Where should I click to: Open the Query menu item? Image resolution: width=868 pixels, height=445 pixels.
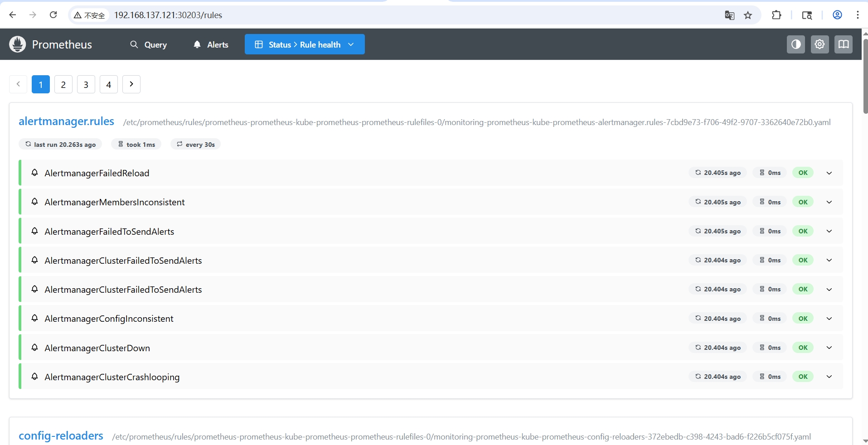click(x=148, y=44)
